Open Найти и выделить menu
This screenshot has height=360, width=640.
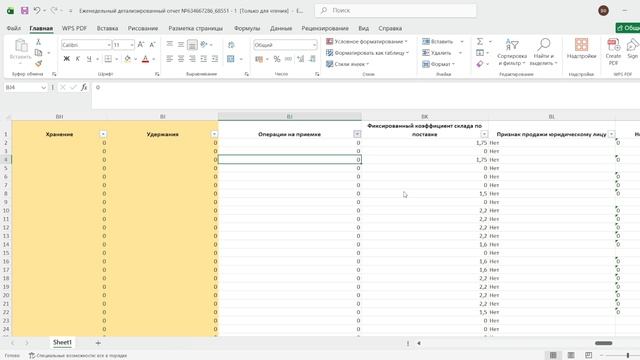click(544, 52)
